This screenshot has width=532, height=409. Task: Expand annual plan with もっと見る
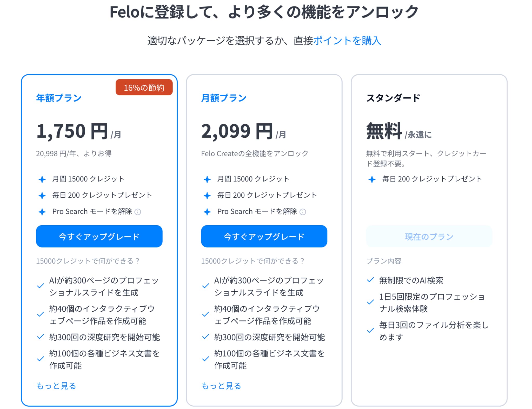(56, 386)
